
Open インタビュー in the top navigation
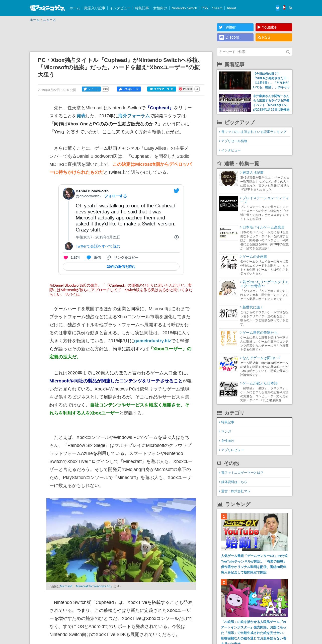pyautogui.click(x=120, y=8)
